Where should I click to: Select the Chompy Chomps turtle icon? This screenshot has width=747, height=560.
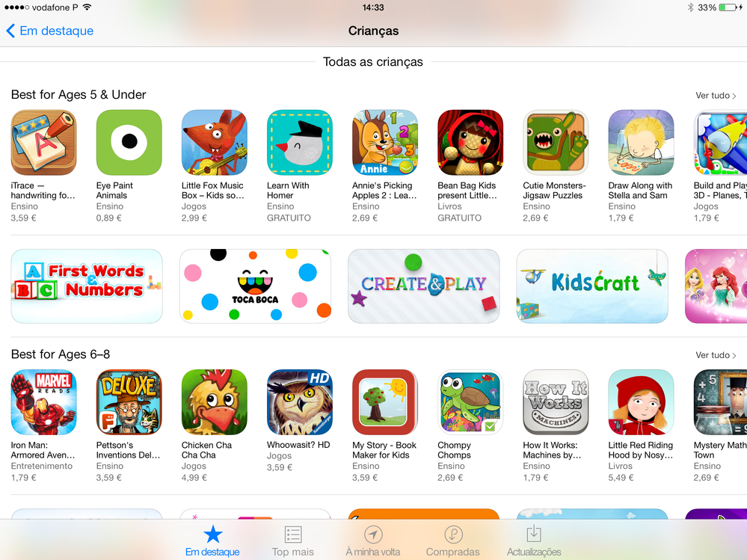(470, 402)
